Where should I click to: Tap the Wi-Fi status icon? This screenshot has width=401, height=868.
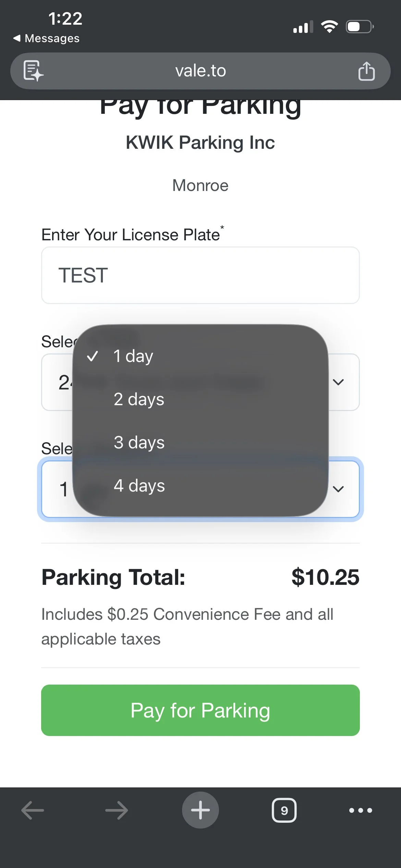[329, 27]
